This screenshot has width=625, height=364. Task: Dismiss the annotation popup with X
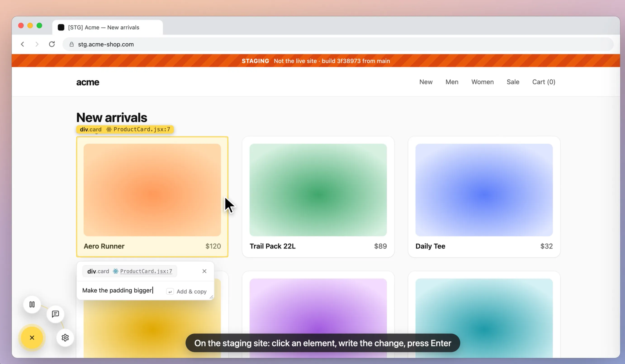click(x=204, y=271)
